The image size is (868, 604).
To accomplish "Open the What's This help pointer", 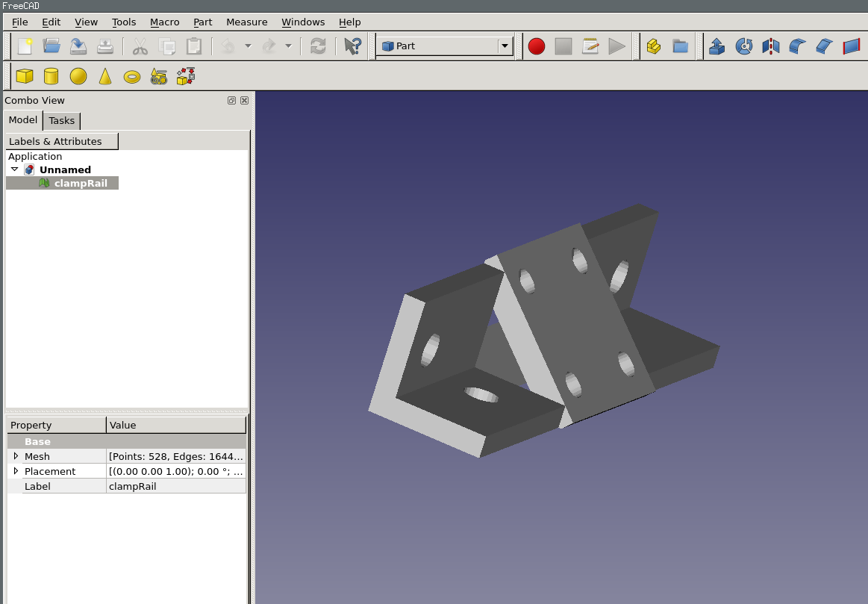I will click(x=352, y=46).
